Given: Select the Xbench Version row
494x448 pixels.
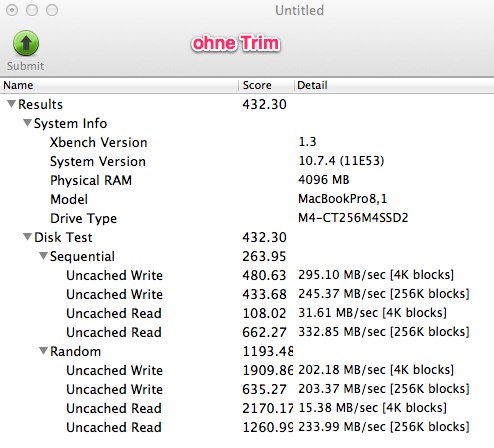Looking at the screenshot, I should 247,142.
